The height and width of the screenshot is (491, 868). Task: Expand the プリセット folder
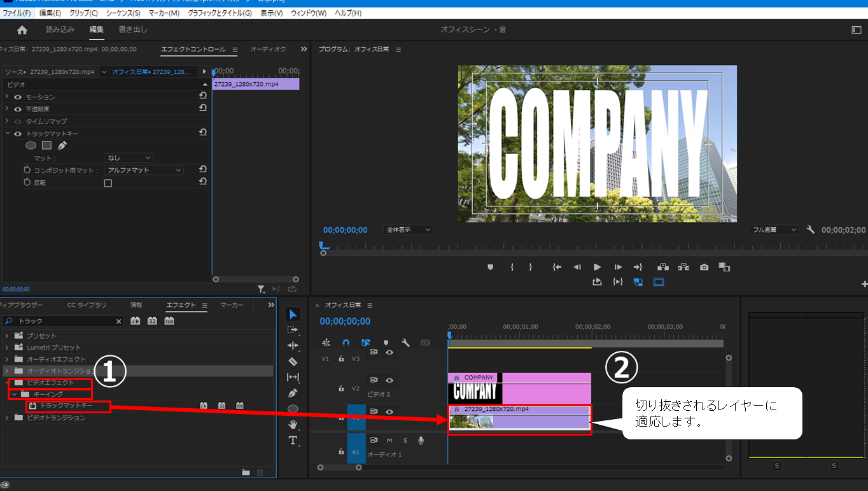coord(8,336)
